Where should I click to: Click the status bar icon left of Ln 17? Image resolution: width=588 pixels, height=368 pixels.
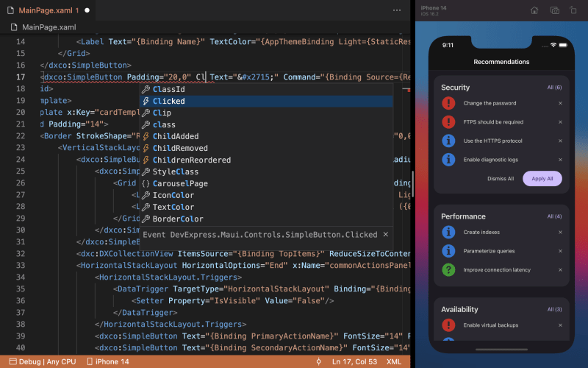318,361
